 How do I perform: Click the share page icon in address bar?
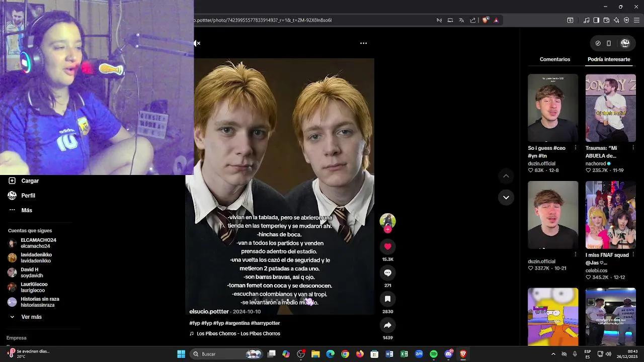coord(473,20)
